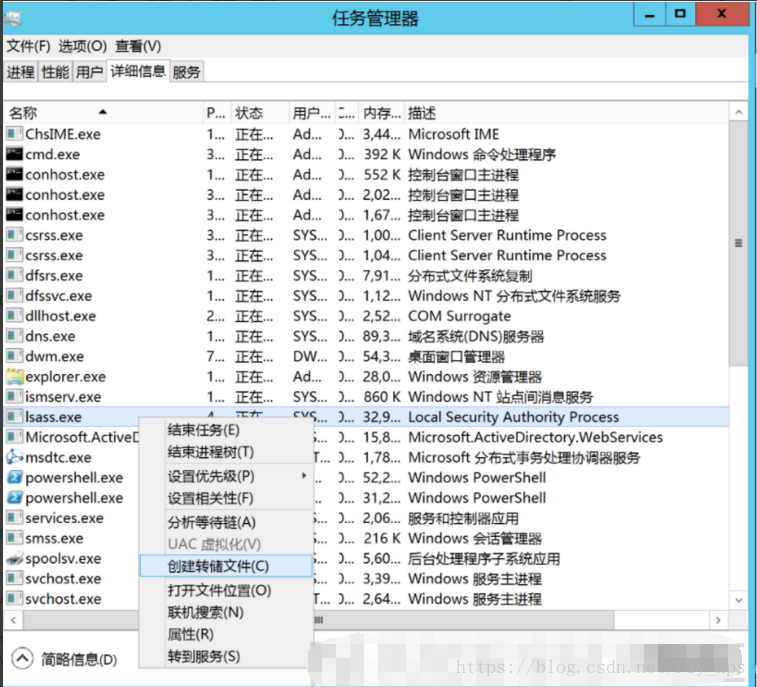This screenshot has height=687, width=757.
Task: Switch to the 用户 tab
Action: [x=89, y=72]
